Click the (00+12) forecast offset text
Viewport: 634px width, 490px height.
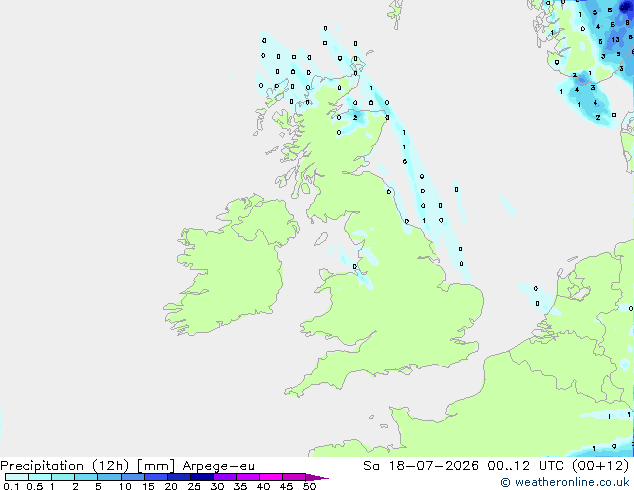point(600,466)
